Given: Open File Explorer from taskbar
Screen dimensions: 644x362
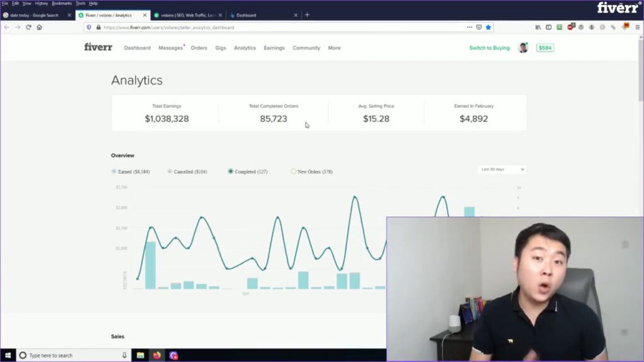Looking at the screenshot, I should pos(140,356).
